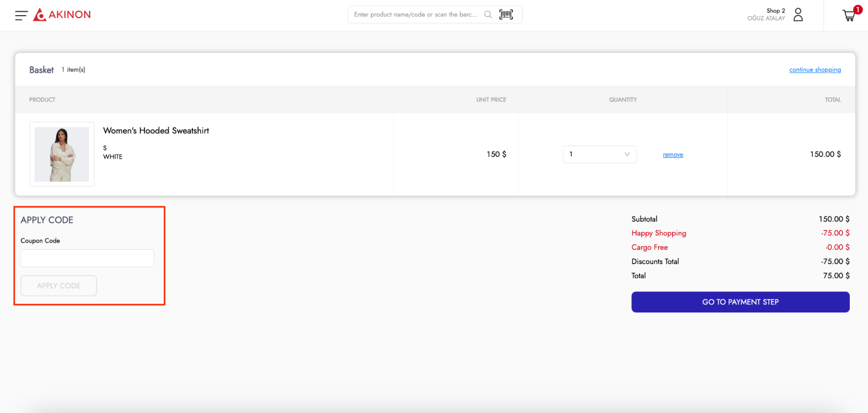
Task: Click Go To Payment Step button
Action: [740, 302]
